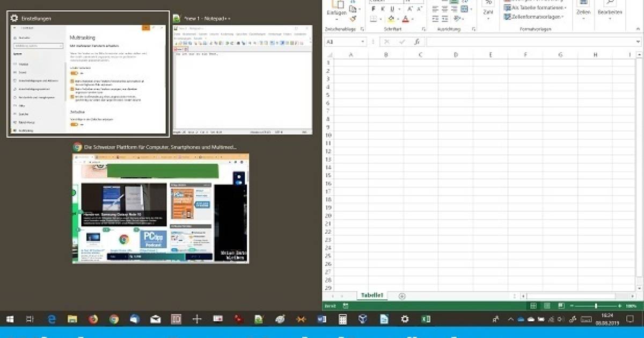Open the Ausrichtung dialog launcher
The height and width of the screenshot is (338, 644).
474,28
